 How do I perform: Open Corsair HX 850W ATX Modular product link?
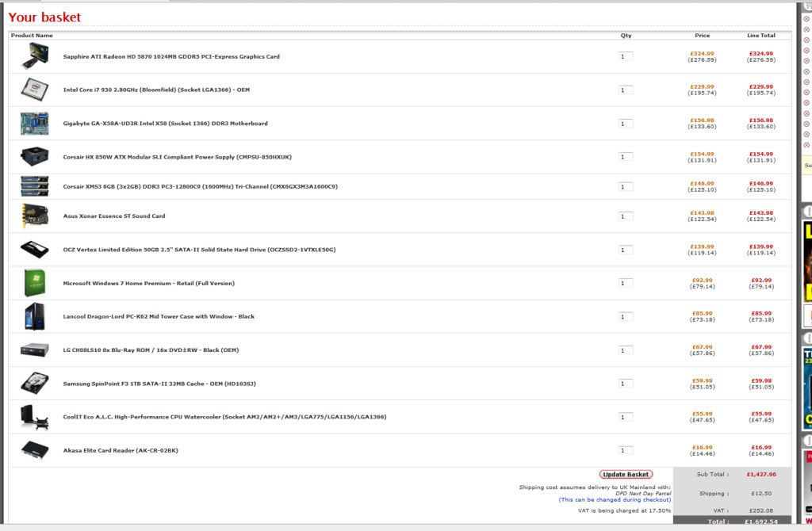pyautogui.click(x=177, y=157)
